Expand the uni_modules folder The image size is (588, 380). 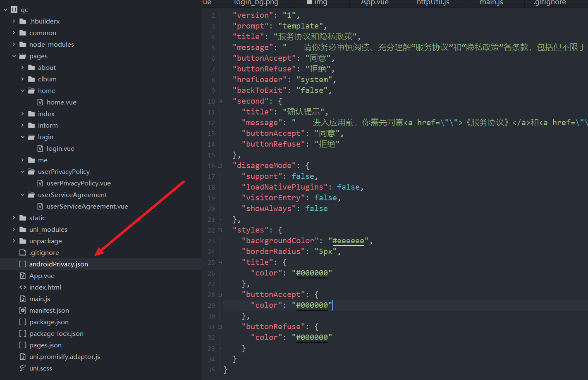pyautogui.click(x=14, y=229)
